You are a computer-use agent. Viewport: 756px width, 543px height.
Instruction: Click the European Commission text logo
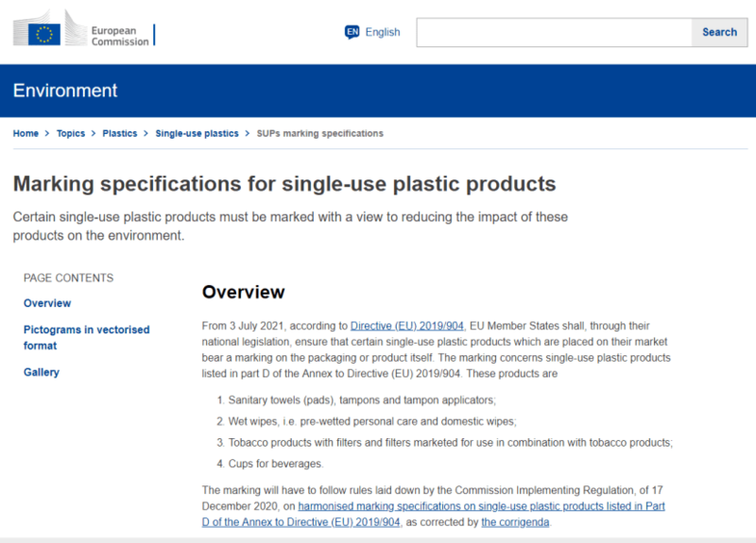pyautogui.click(x=120, y=36)
